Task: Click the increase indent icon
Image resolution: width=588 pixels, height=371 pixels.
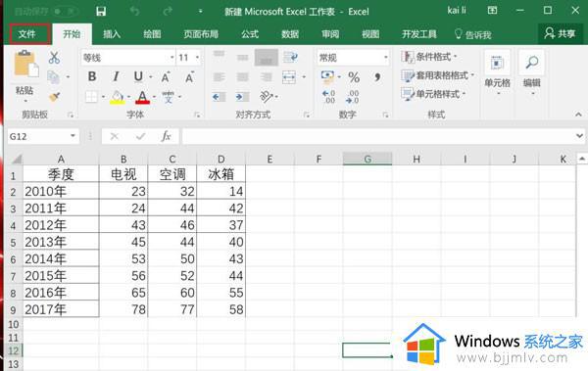Action: 243,97
